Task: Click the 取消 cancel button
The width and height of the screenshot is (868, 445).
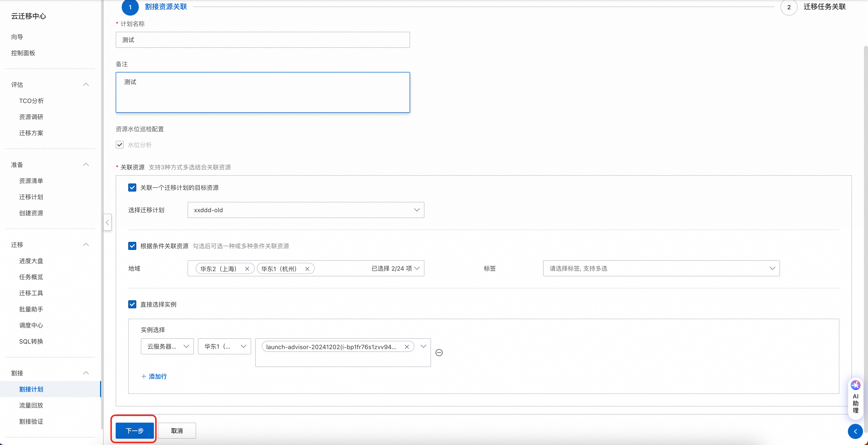Action: (177, 430)
